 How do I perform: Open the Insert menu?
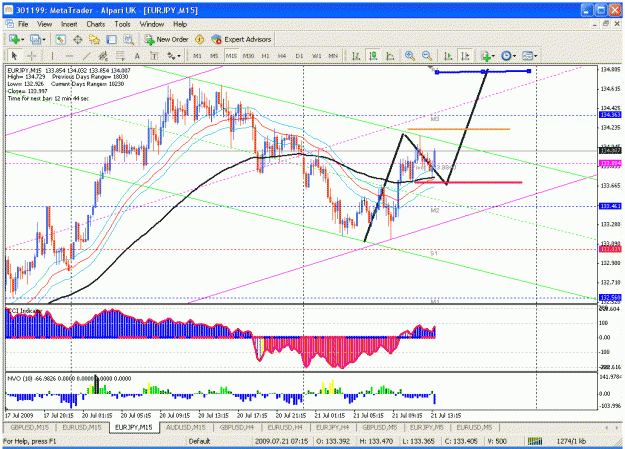click(x=69, y=24)
